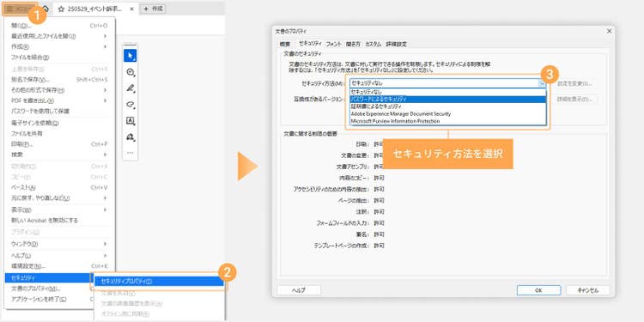
Task: Open the three-dots more tools button
Action: tap(131, 152)
